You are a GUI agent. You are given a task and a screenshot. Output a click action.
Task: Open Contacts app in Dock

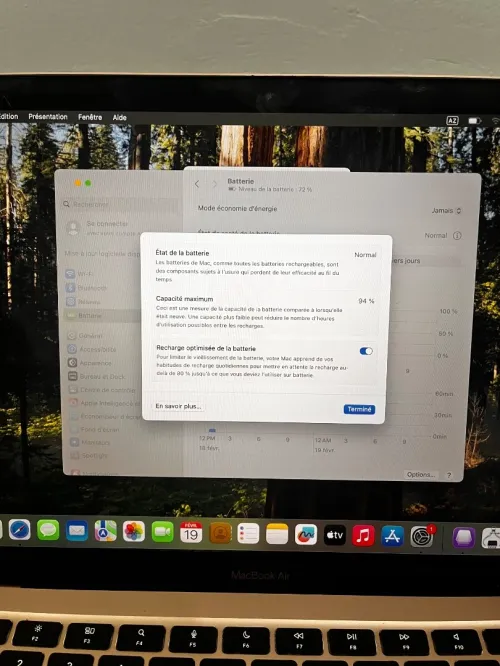pos(220,533)
